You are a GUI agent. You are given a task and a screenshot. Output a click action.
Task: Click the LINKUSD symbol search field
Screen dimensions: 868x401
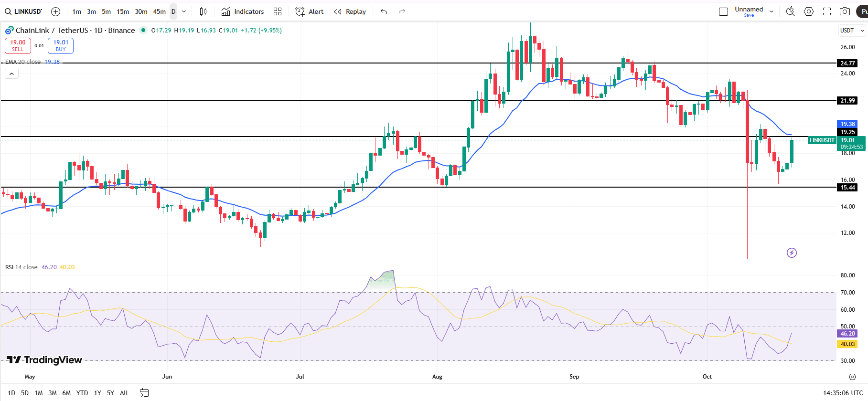pyautogui.click(x=24, y=11)
